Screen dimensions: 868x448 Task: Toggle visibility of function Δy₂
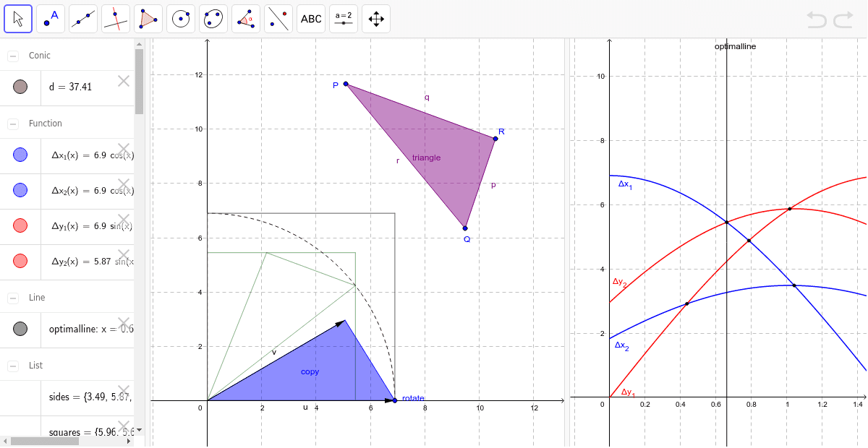[x=20, y=261]
